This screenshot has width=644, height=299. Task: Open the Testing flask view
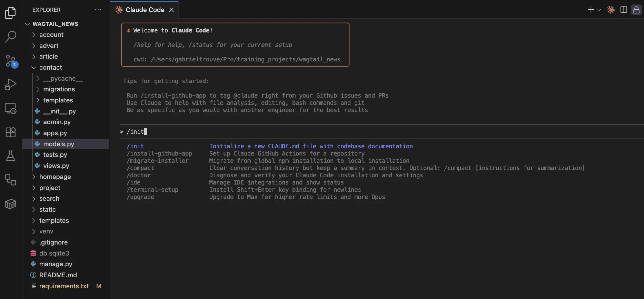click(x=11, y=156)
